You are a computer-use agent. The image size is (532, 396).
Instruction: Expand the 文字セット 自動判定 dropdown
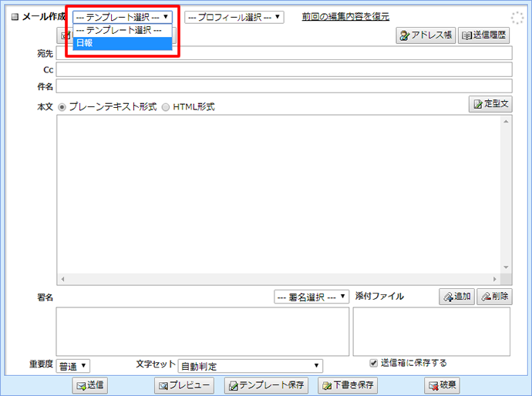[251, 366]
